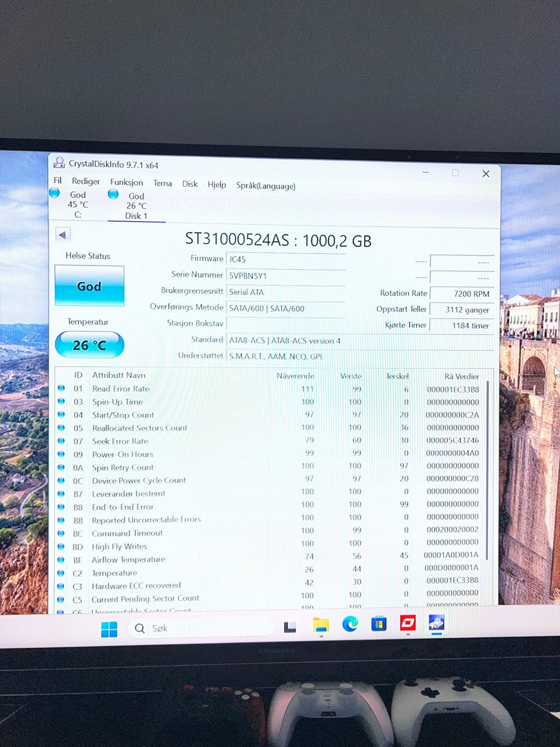Click the serial number field 5VPBN5Y1
Screen dimensions: 560x747
pyautogui.click(x=285, y=275)
